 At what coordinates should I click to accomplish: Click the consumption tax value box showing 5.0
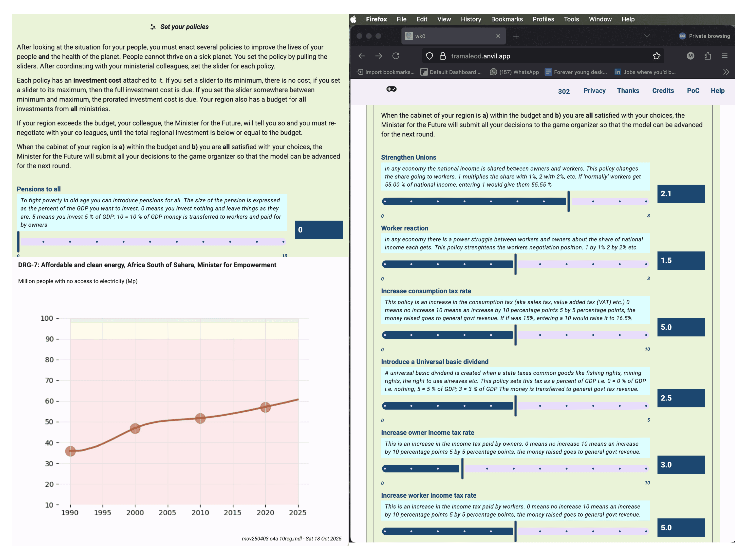[x=681, y=327]
